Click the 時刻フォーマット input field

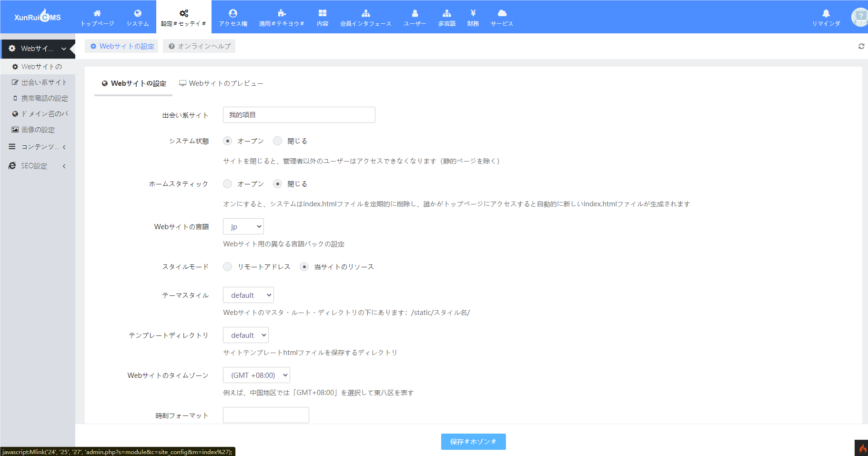[x=266, y=415]
